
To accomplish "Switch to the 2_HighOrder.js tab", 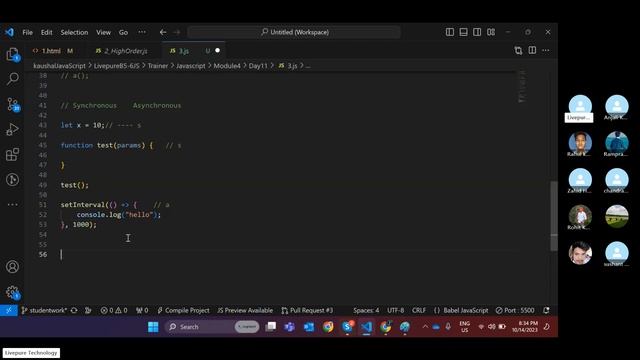I will (x=122, y=51).
